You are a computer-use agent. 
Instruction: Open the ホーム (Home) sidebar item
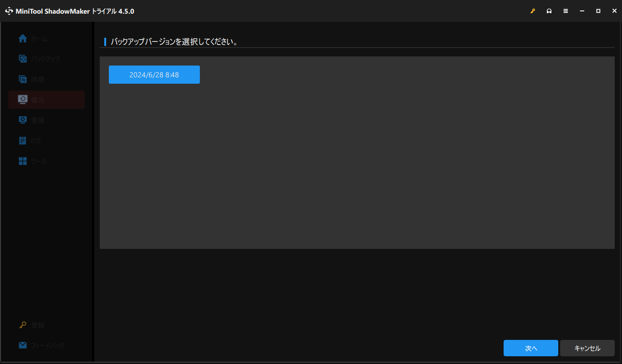[x=46, y=39]
